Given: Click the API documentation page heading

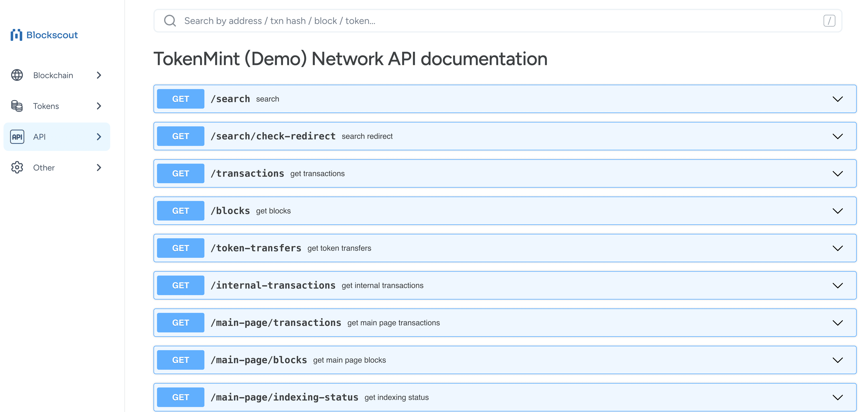Looking at the screenshot, I should pos(350,59).
